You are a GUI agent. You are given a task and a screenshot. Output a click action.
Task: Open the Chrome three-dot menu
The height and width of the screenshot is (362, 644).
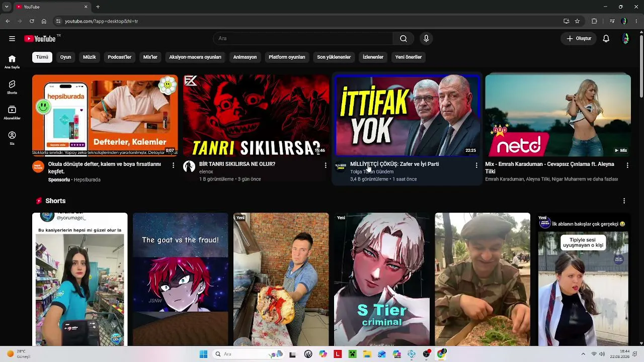click(636, 21)
